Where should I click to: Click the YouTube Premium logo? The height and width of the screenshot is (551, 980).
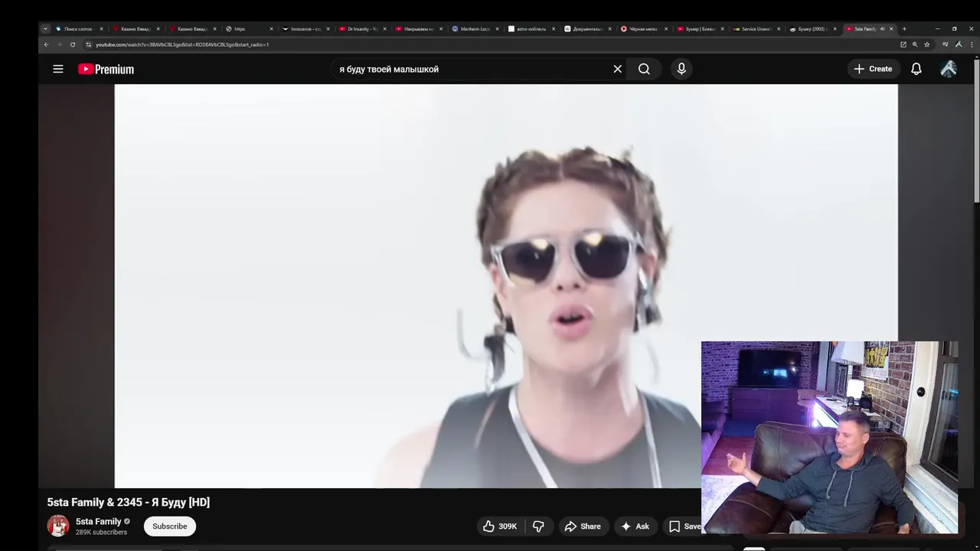click(106, 69)
